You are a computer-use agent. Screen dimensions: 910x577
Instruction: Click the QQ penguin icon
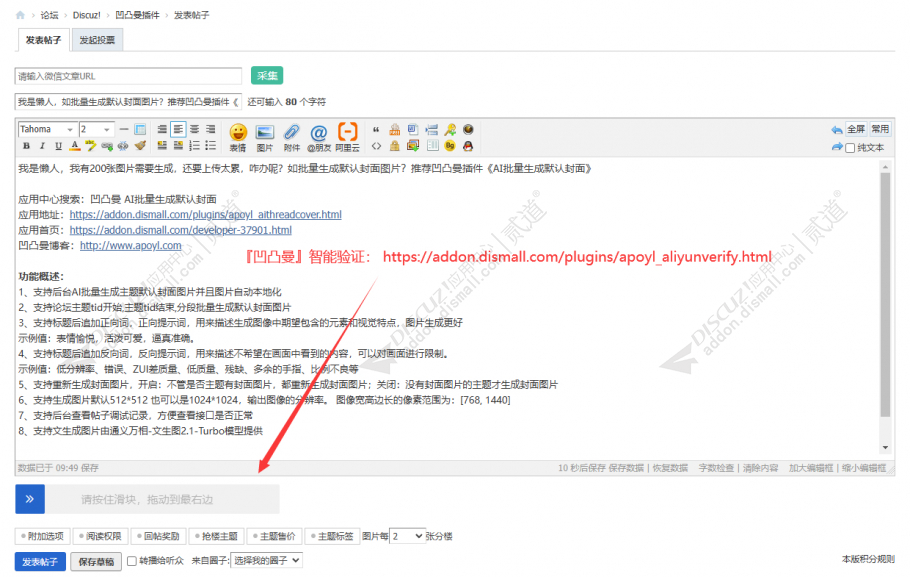tap(468, 146)
